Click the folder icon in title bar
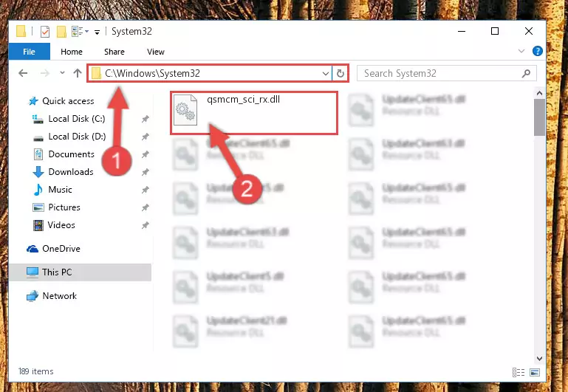This screenshot has width=568, height=392. tap(21, 32)
